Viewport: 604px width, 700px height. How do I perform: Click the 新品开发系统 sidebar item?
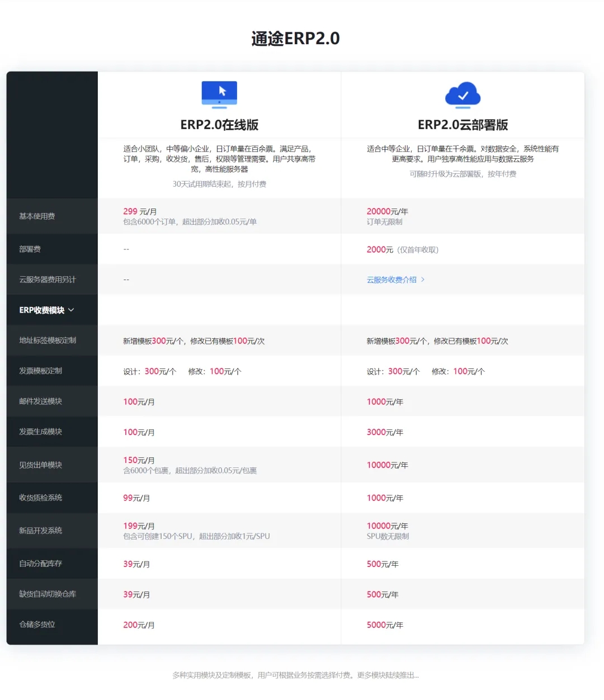(x=40, y=530)
